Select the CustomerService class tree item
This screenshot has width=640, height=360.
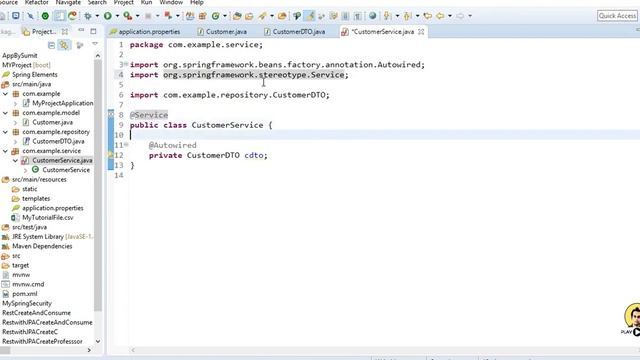pyautogui.click(x=61, y=170)
